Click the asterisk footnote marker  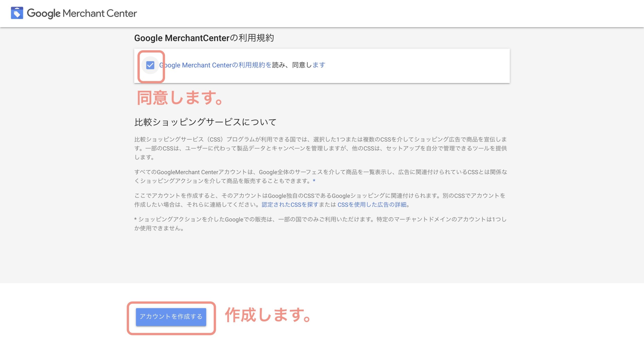[314, 180]
